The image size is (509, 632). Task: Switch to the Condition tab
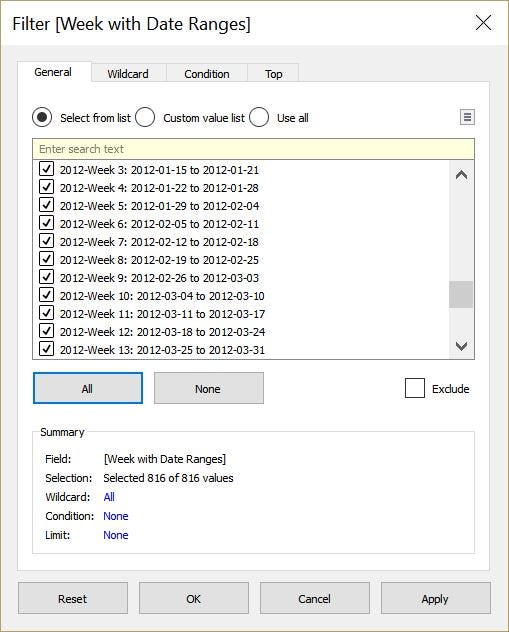coord(207,74)
